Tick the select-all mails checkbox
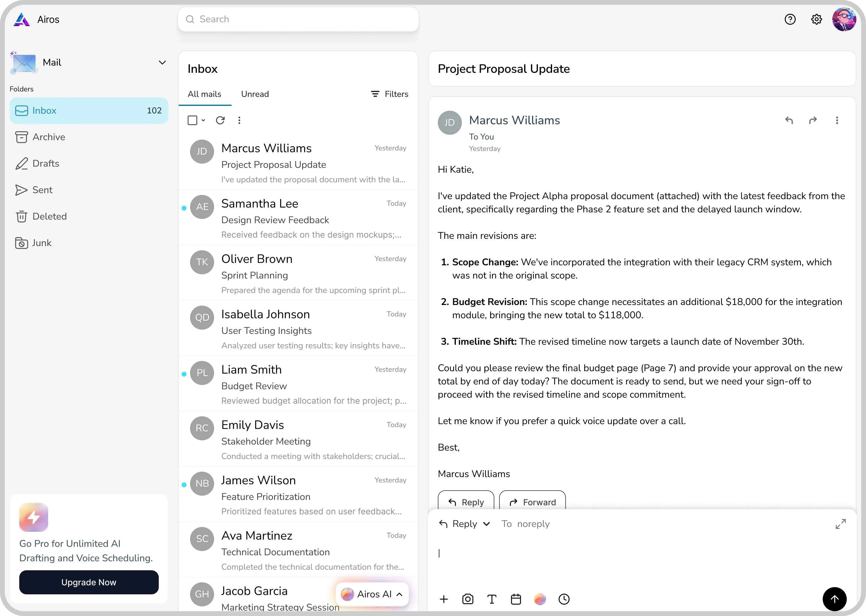This screenshot has height=616, width=866. tap(192, 120)
